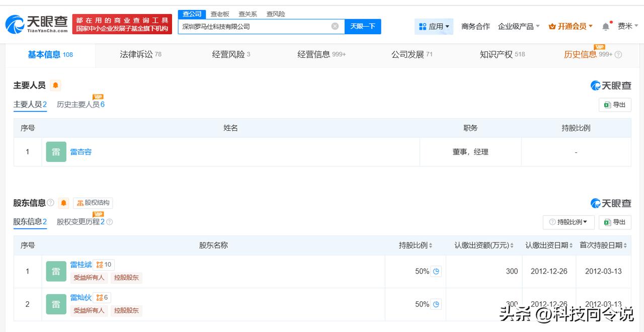644x332 pixels.
Task: Click the 2012-12-26 date in 雷桂斌 row
Action: [549, 271]
